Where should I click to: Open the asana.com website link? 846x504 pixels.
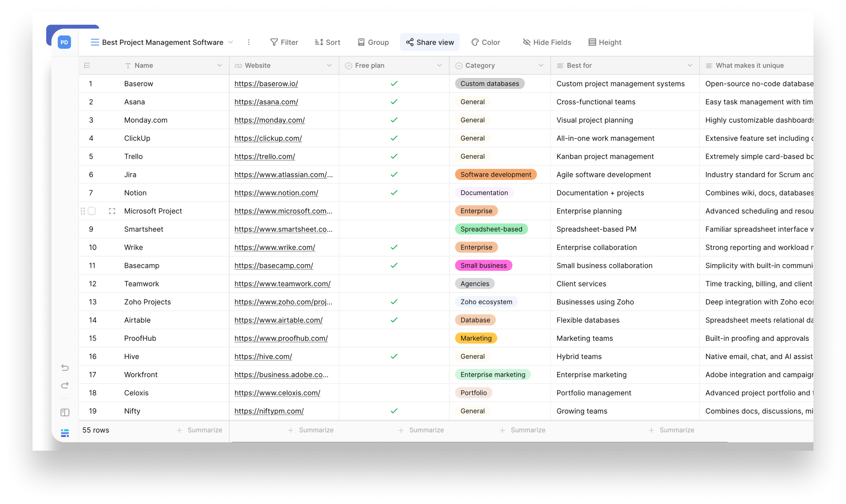tap(266, 101)
